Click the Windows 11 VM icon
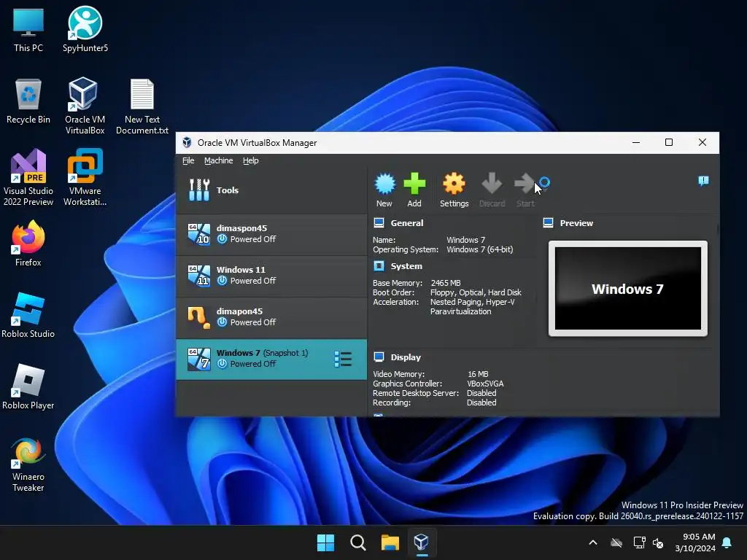The image size is (747, 560). coord(198,275)
